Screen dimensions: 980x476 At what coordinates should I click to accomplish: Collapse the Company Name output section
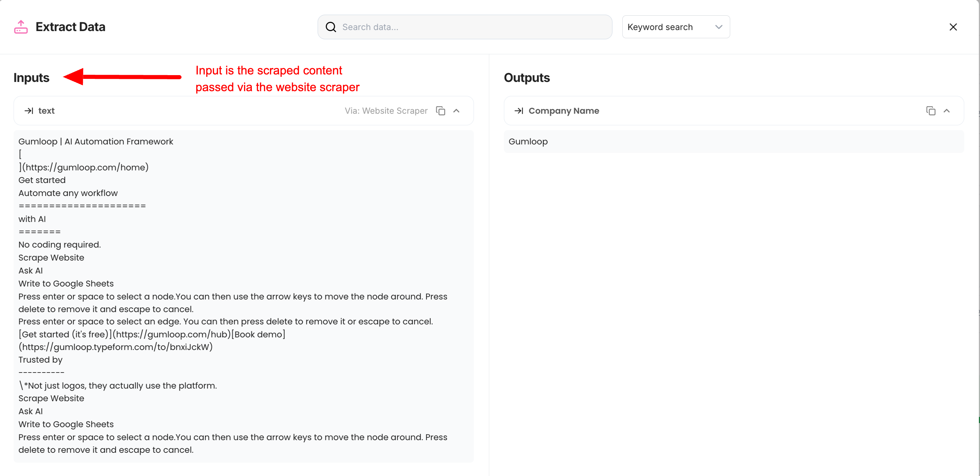tap(947, 111)
